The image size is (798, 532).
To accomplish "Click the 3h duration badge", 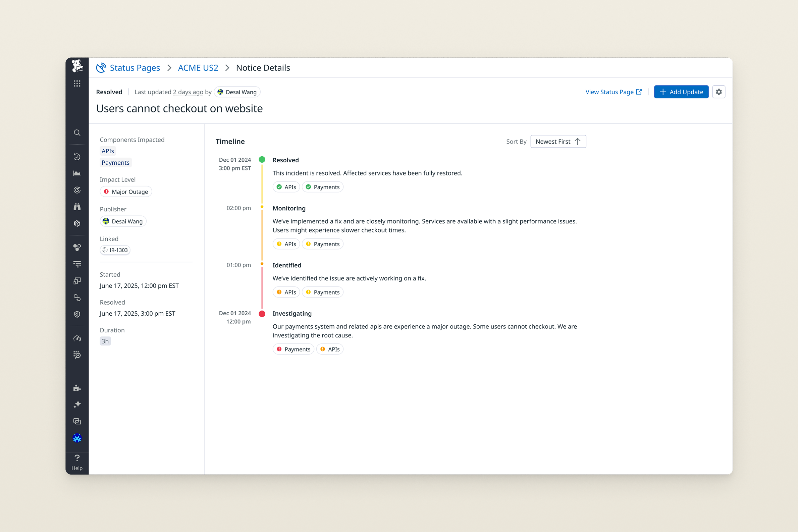I will click(105, 341).
